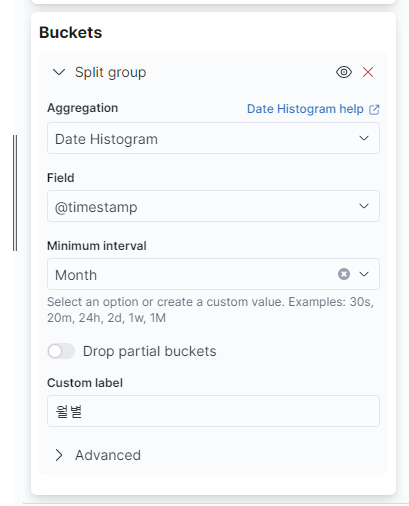Click the chevron arrow in Aggregation select

364,138
